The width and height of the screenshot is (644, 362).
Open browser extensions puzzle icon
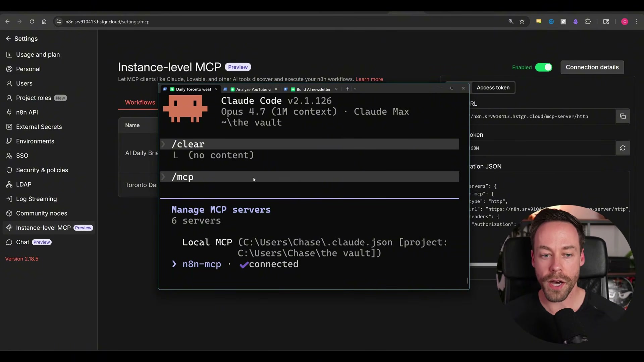[x=588, y=21]
